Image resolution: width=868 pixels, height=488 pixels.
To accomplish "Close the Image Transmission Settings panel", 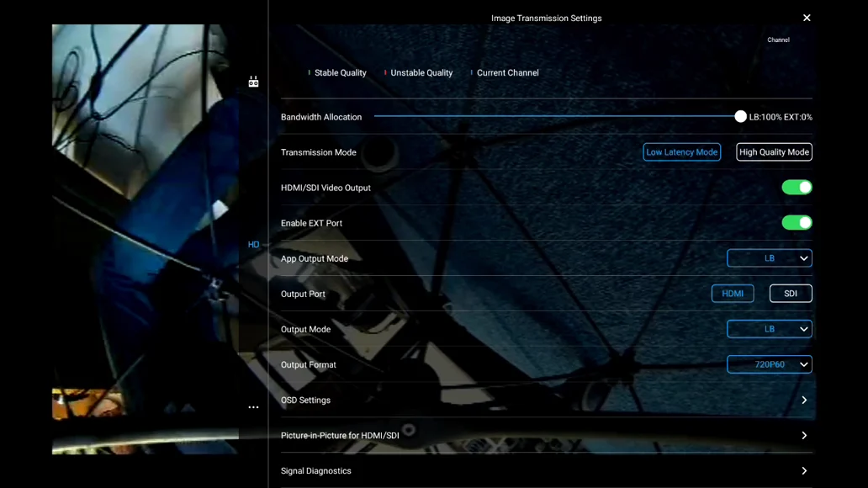I will click(806, 18).
